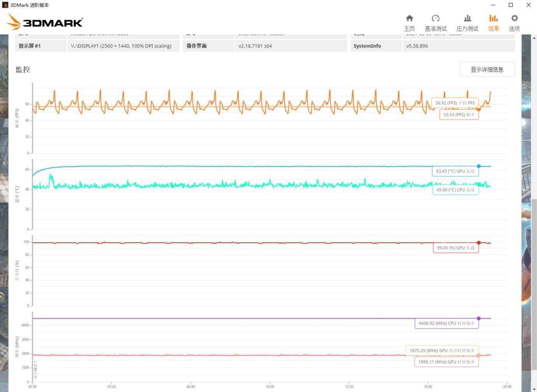This screenshot has width=537, height=392.
Task: Click the 45.00 °C CPU temperature label
Action: click(x=455, y=190)
